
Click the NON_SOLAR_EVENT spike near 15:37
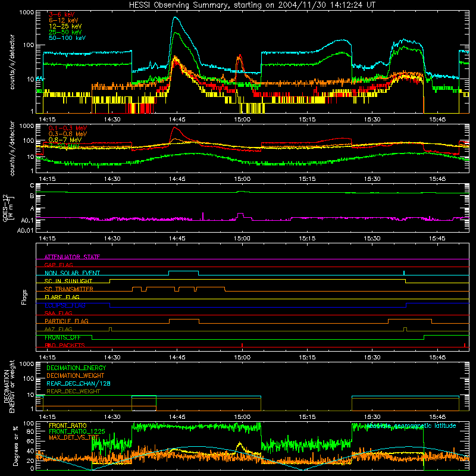click(x=404, y=273)
